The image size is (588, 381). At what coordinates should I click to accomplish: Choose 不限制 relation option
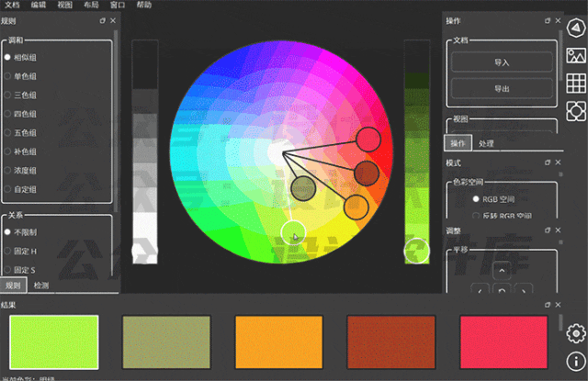pos(21,232)
